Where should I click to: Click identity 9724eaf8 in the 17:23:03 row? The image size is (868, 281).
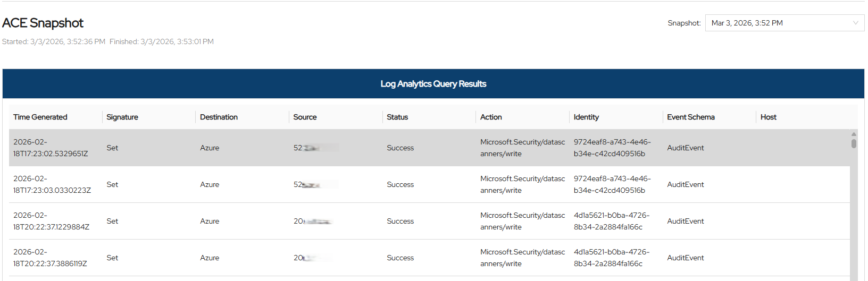(x=612, y=184)
